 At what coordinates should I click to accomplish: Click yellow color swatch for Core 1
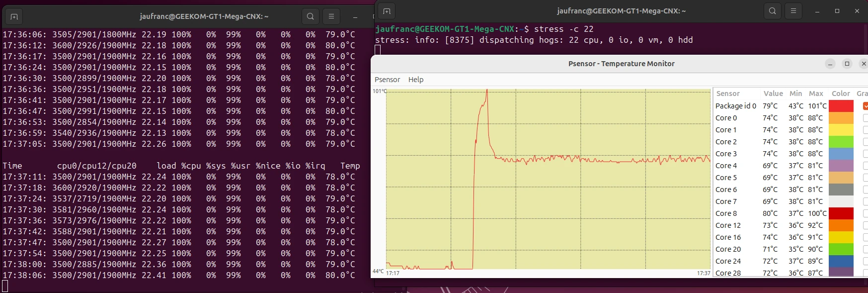[x=841, y=130]
